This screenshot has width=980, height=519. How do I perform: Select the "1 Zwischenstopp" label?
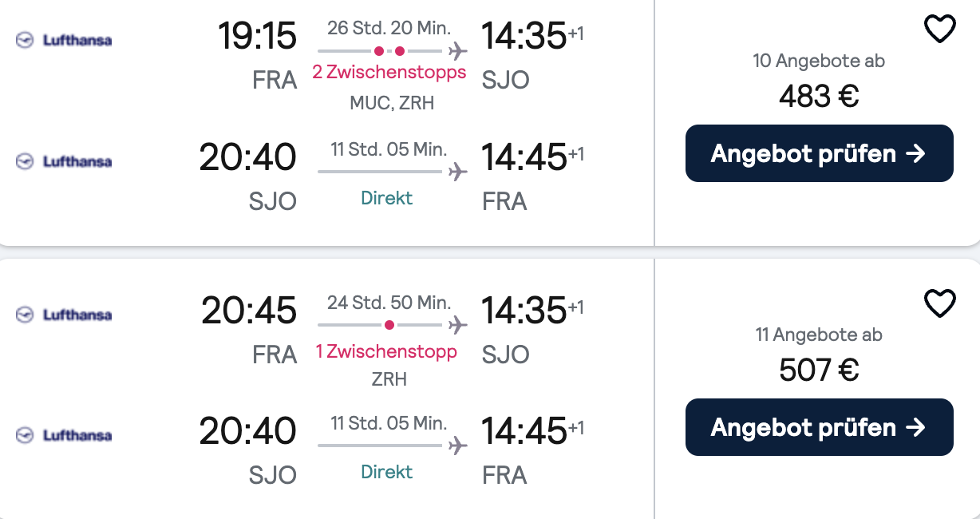[x=386, y=352]
